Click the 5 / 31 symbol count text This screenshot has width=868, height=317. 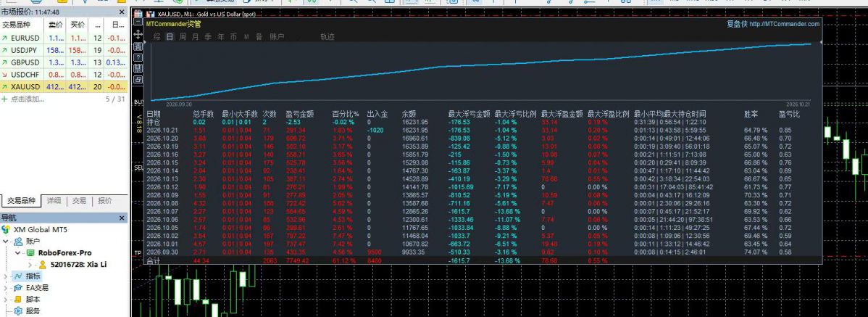point(115,99)
